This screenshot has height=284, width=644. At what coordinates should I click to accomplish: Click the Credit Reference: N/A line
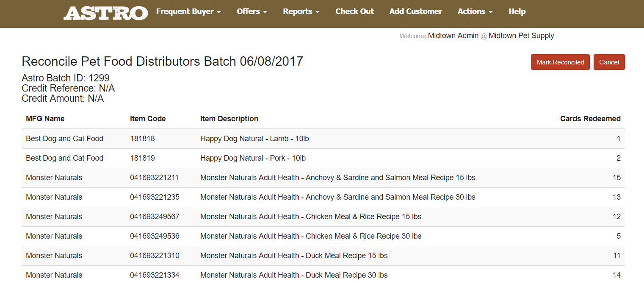pyautogui.click(x=68, y=88)
